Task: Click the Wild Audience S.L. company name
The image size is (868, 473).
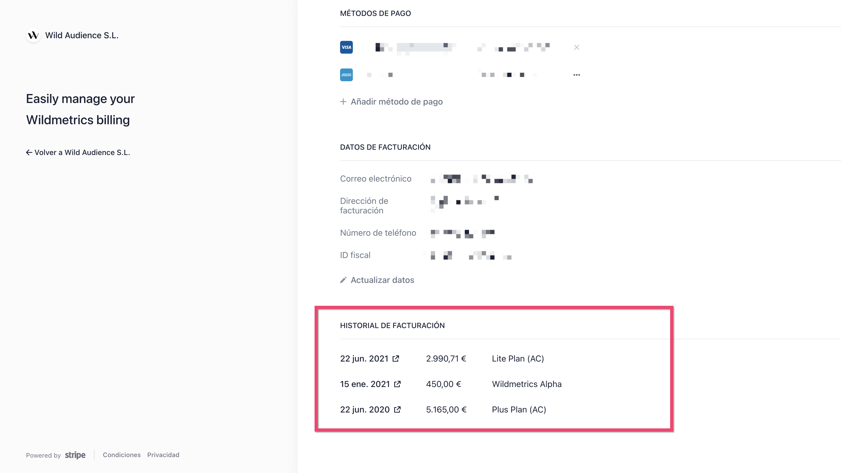Action: (x=82, y=35)
